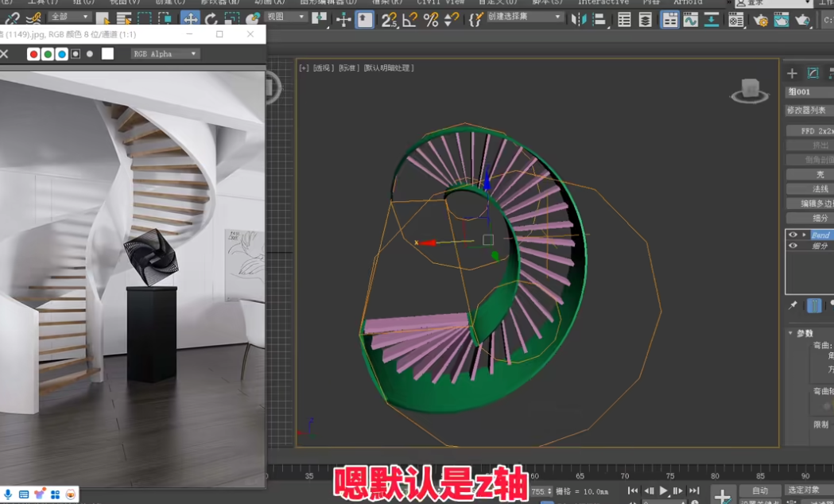Toggle visibility eye of Bend modifier
This screenshot has height=504, width=834.
[793, 235]
